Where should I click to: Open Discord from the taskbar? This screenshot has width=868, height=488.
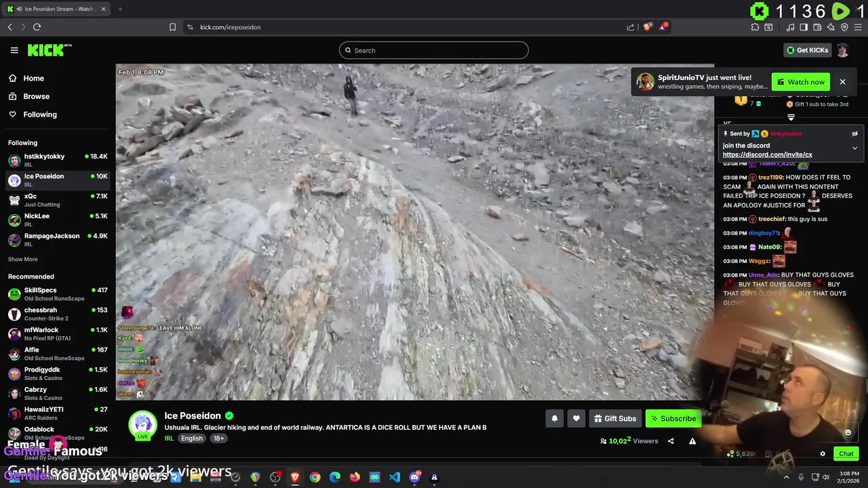[x=414, y=477]
